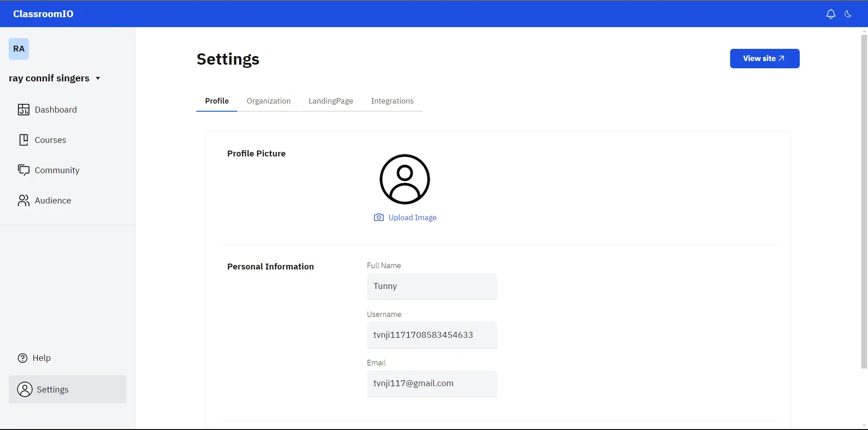The height and width of the screenshot is (430, 868).
Task: Select the Profile tab
Action: pos(217,101)
